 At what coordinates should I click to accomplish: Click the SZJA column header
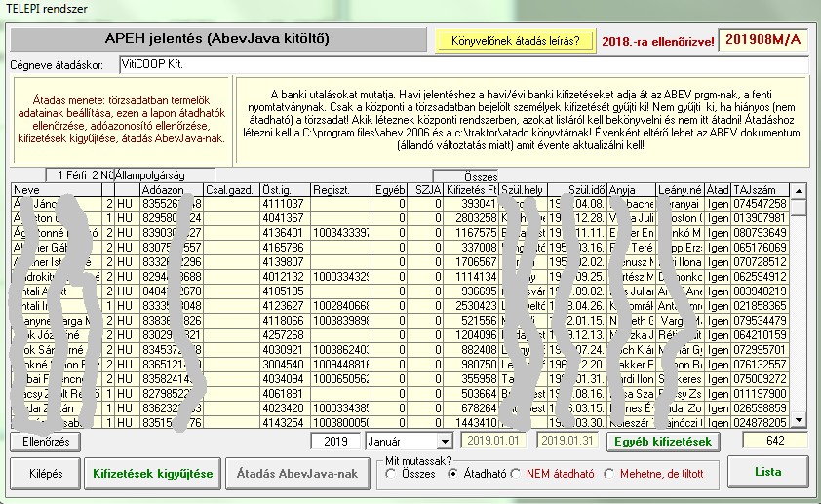[x=425, y=190]
